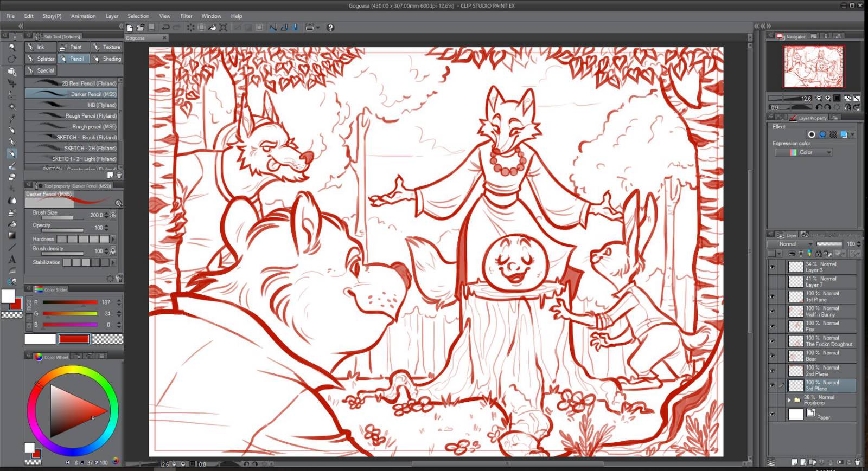This screenshot has width=868, height=471.
Task: Click the Navigator canvas thumbnail
Action: (x=813, y=66)
